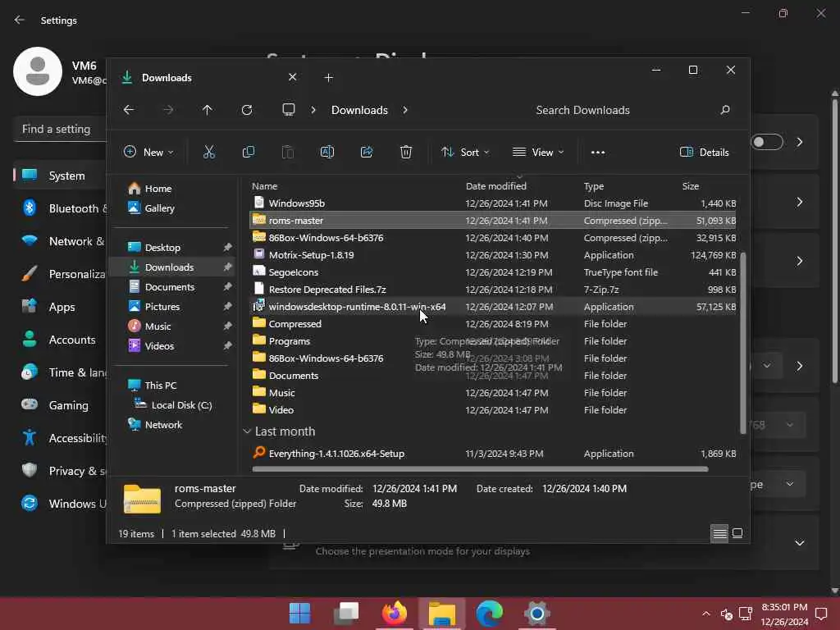
Task: Open the Sort dropdown menu
Action: (465, 152)
